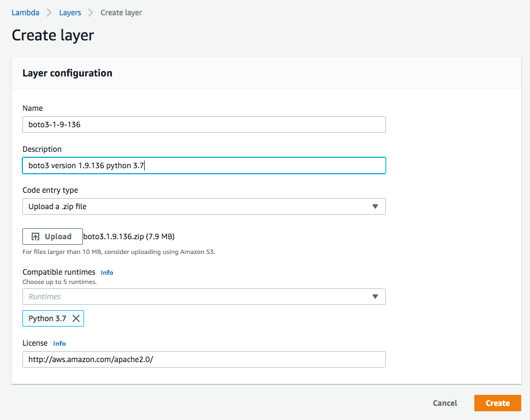Open the Code entry type dropdown
This screenshot has width=530, height=420.
(204, 206)
